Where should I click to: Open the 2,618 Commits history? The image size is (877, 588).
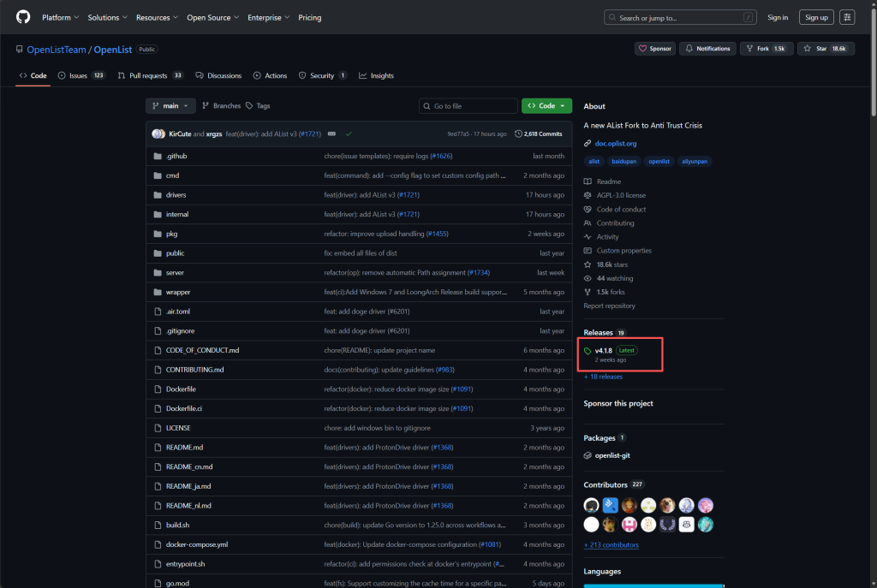[539, 134]
